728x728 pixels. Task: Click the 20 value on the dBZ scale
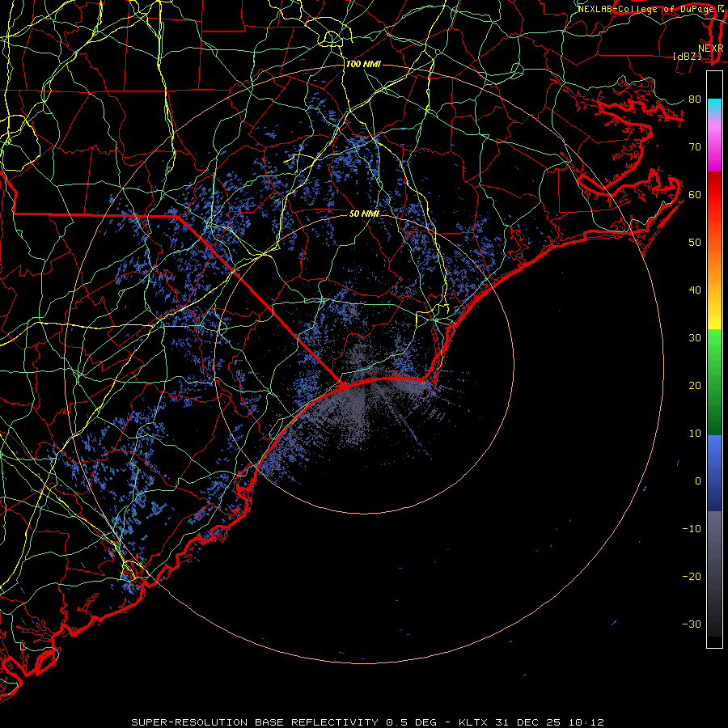pyautogui.click(x=695, y=386)
